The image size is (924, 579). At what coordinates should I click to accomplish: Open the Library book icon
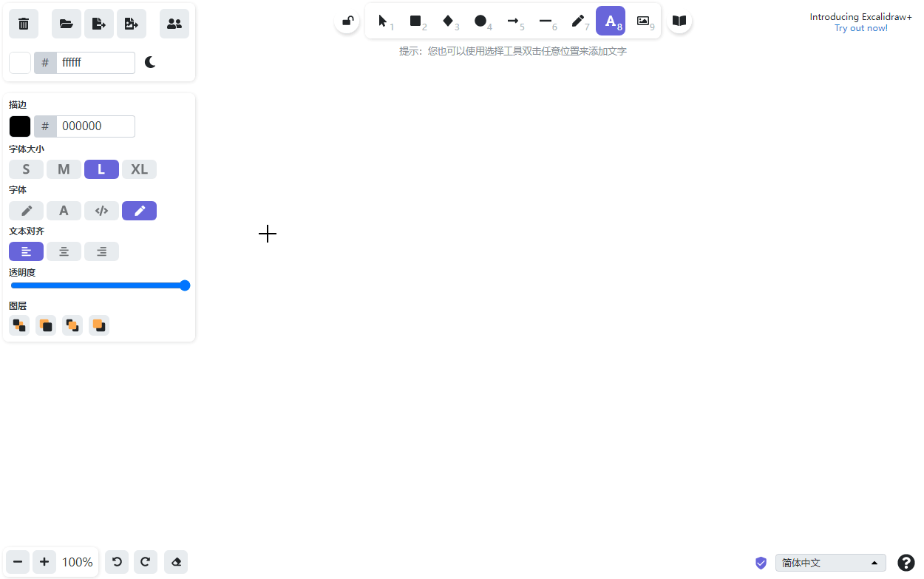click(679, 21)
